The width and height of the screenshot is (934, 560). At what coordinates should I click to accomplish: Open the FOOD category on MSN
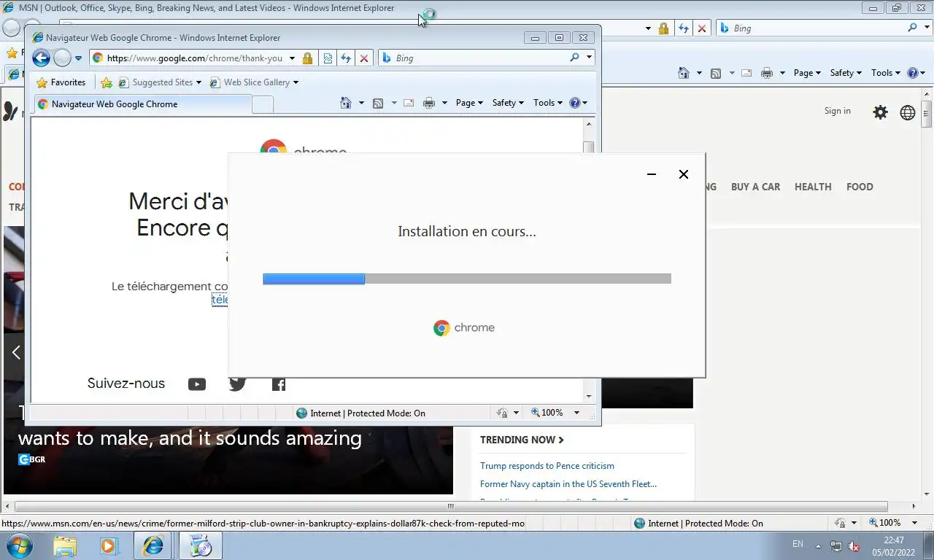(860, 187)
